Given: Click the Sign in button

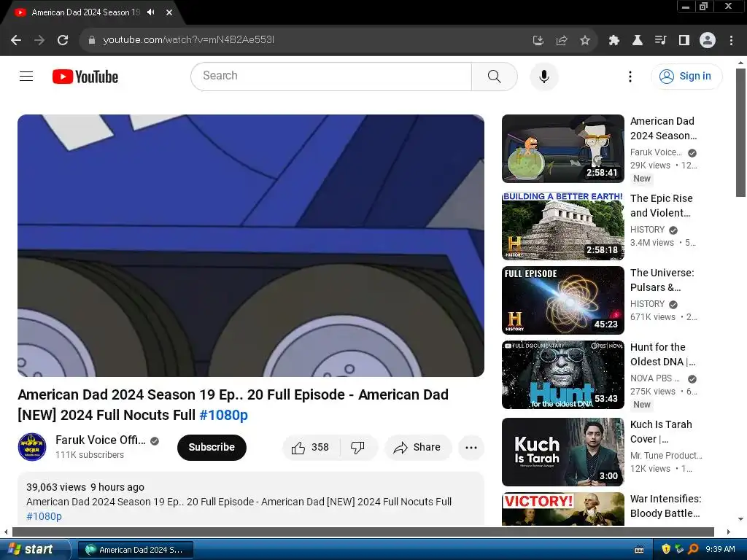Looking at the screenshot, I should (686, 76).
